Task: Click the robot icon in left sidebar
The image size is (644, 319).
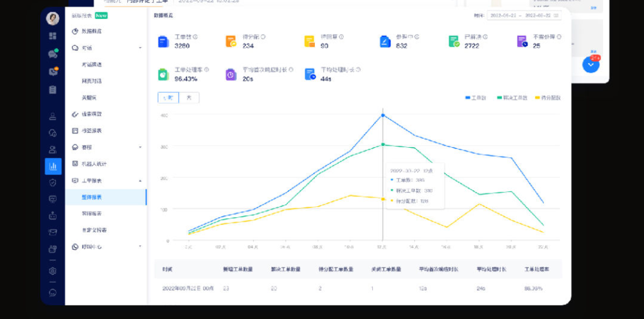Action: (53, 215)
